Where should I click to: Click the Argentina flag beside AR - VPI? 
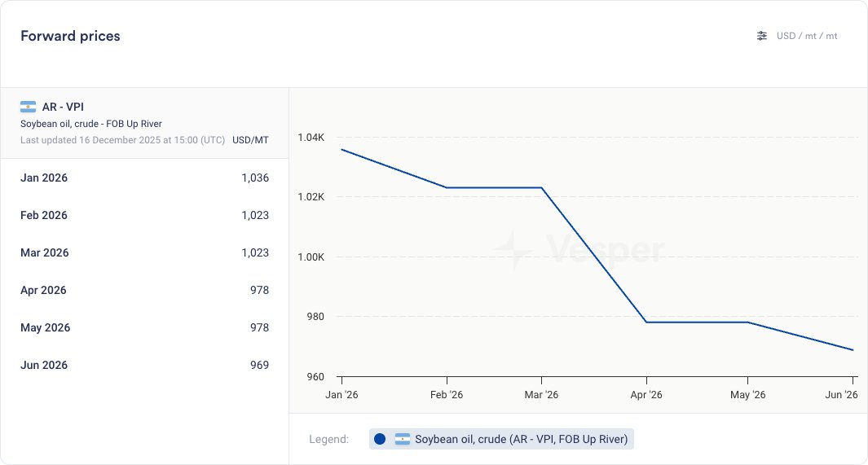[x=29, y=107]
